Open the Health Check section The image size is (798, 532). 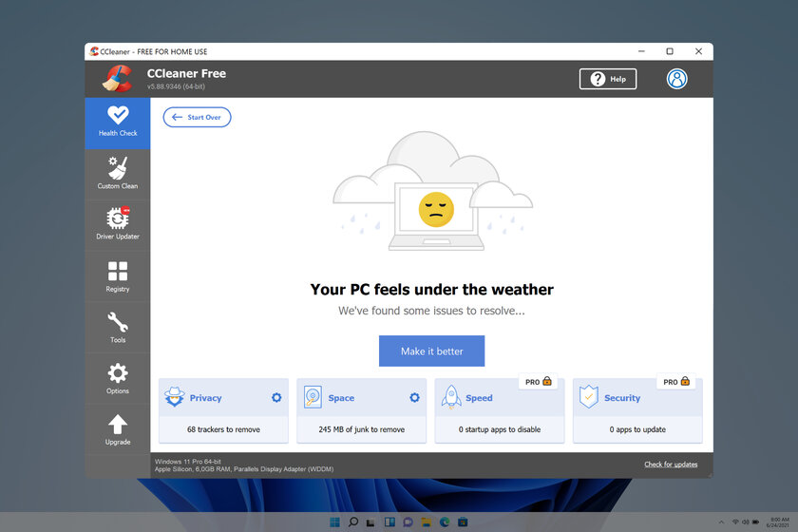coord(118,123)
